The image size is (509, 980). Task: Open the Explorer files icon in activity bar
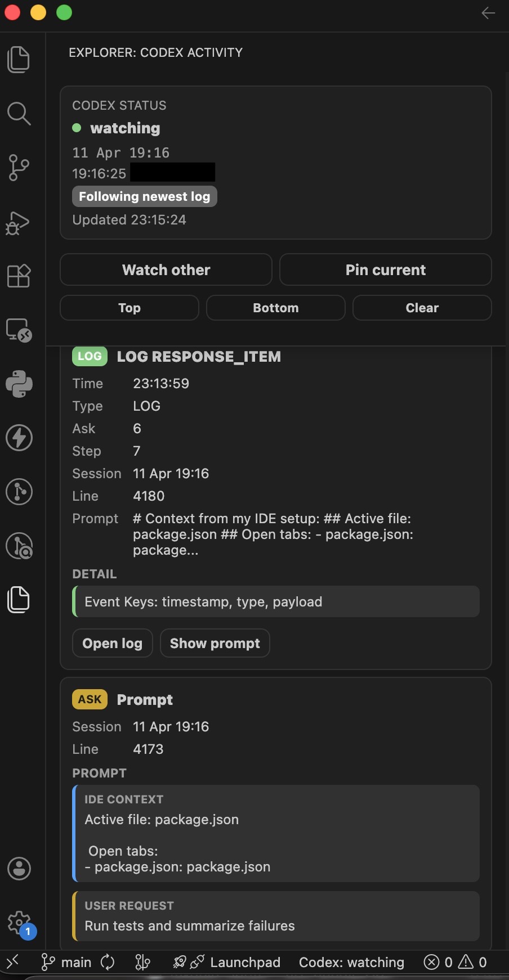tap(19, 59)
